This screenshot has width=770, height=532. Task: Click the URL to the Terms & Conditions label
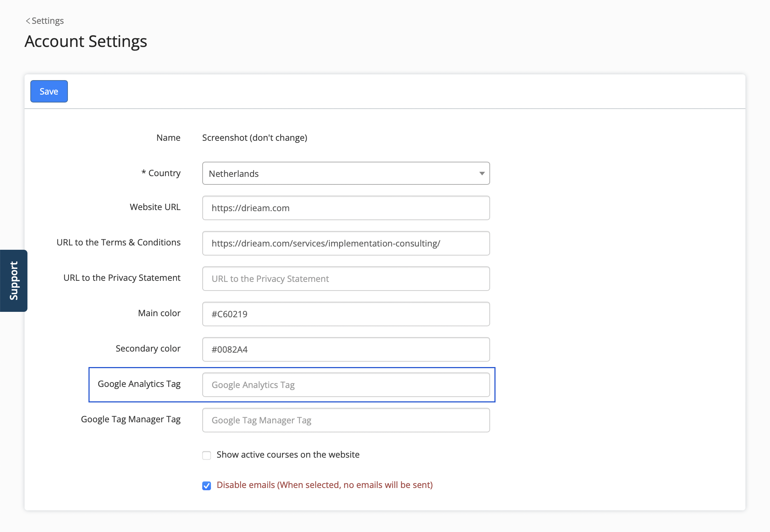[118, 242]
